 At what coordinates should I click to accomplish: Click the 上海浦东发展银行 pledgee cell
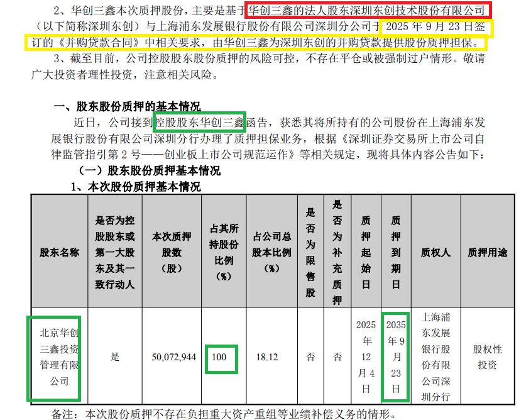coord(437,355)
